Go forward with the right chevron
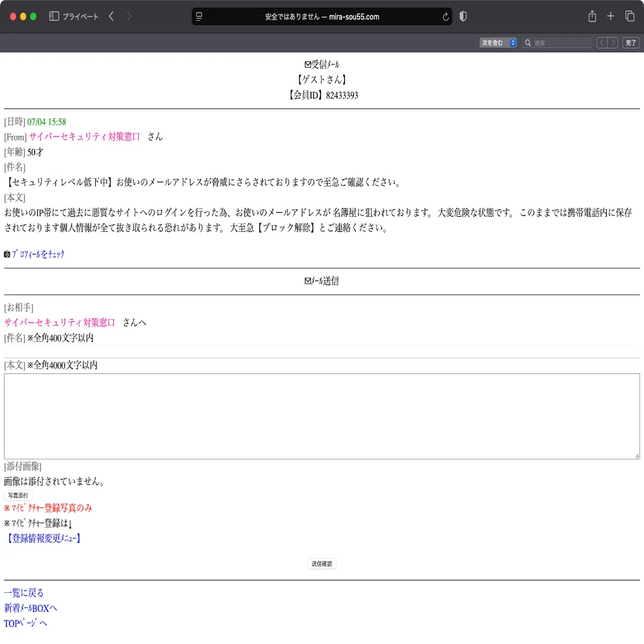This screenshot has height=644, width=644. [129, 16]
